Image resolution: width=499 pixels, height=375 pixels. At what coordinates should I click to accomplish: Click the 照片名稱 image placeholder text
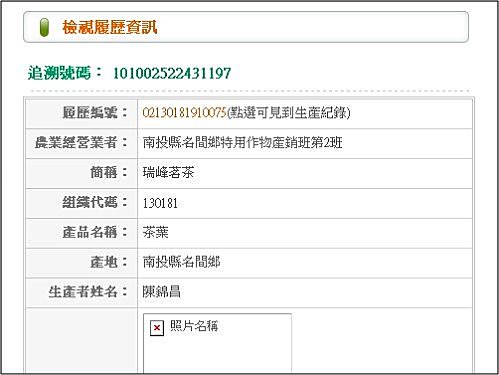click(x=194, y=326)
